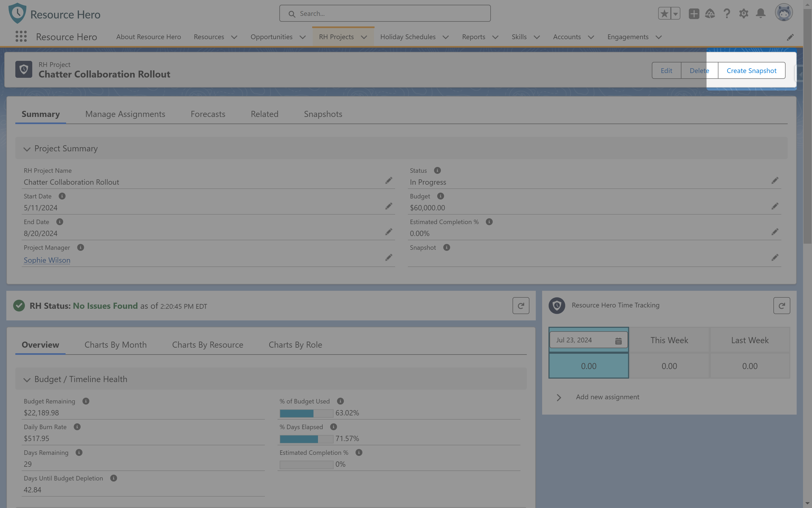The width and height of the screenshot is (812, 508).
Task: Open the Charts By Month tab
Action: 116,345
